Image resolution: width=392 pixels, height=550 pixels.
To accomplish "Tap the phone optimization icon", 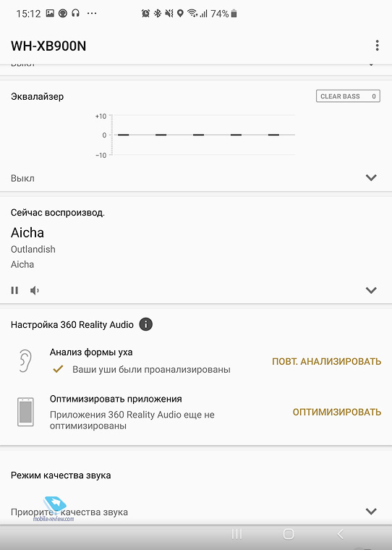I will click(x=25, y=412).
